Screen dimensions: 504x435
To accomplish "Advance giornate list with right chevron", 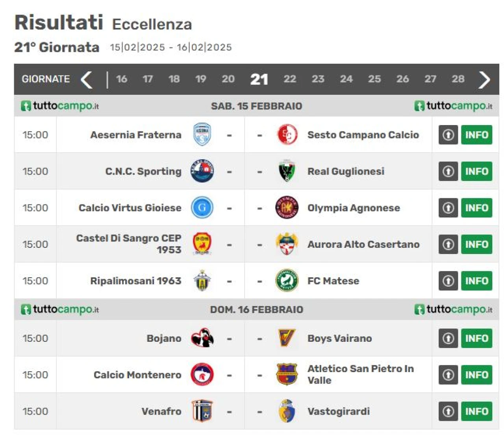I will [484, 79].
